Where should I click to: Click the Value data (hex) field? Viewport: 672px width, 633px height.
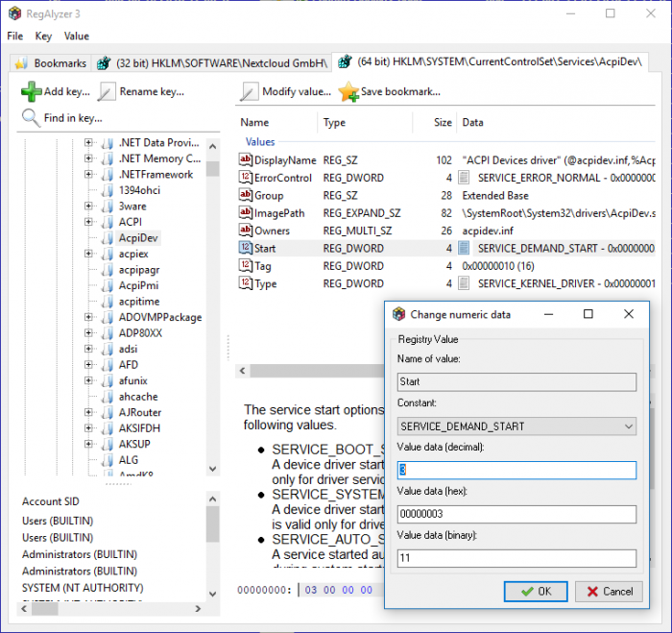pyautogui.click(x=516, y=515)
